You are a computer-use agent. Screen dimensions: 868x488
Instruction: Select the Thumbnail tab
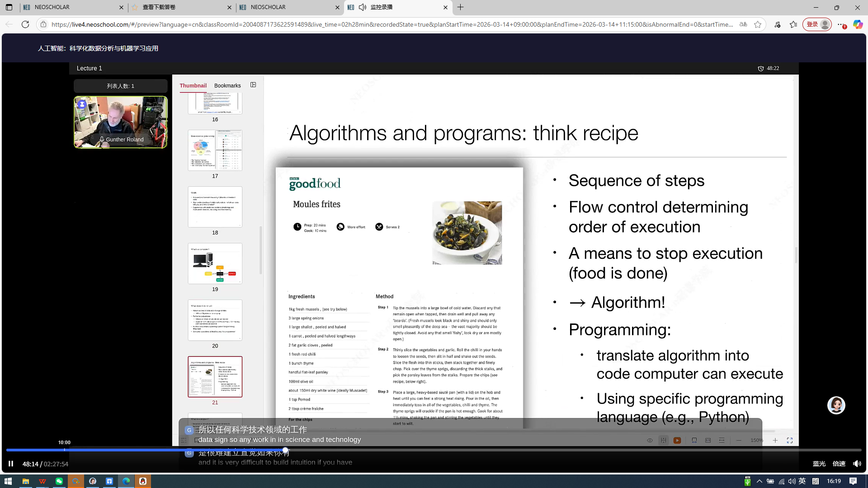[193, 85]
